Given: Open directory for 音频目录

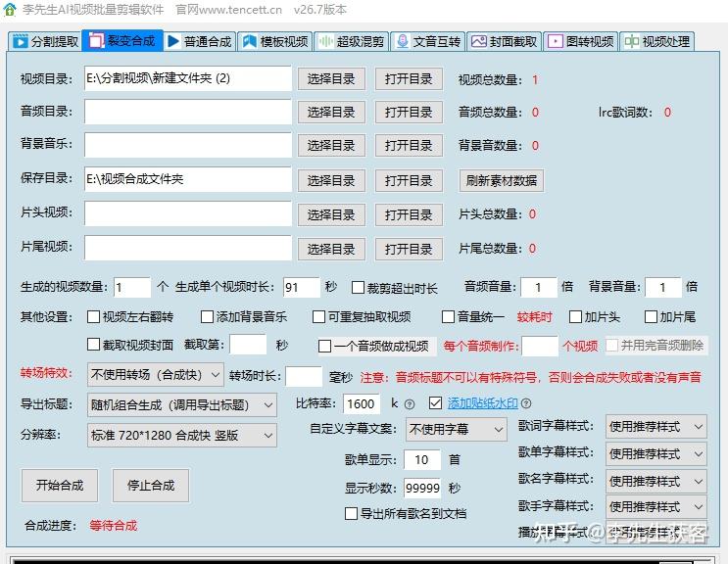Looking at the screenshot, I should [x=409, y=112].
